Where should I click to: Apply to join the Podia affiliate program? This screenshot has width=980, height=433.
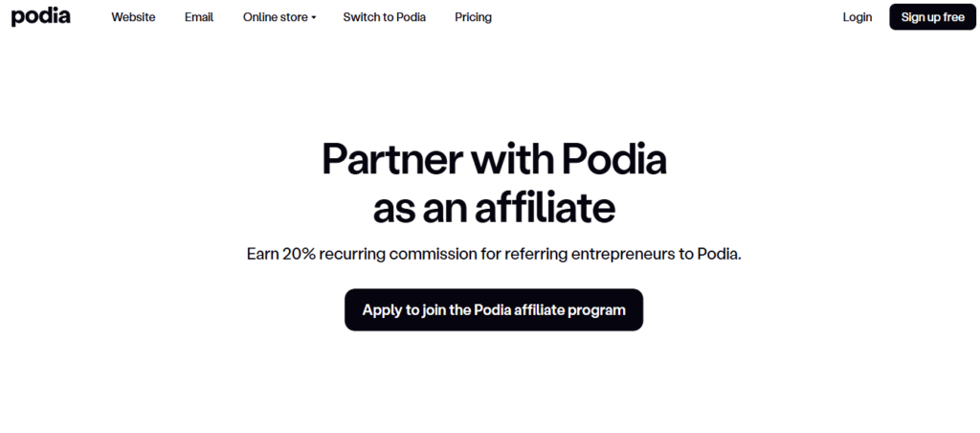(x=494, y=309)
